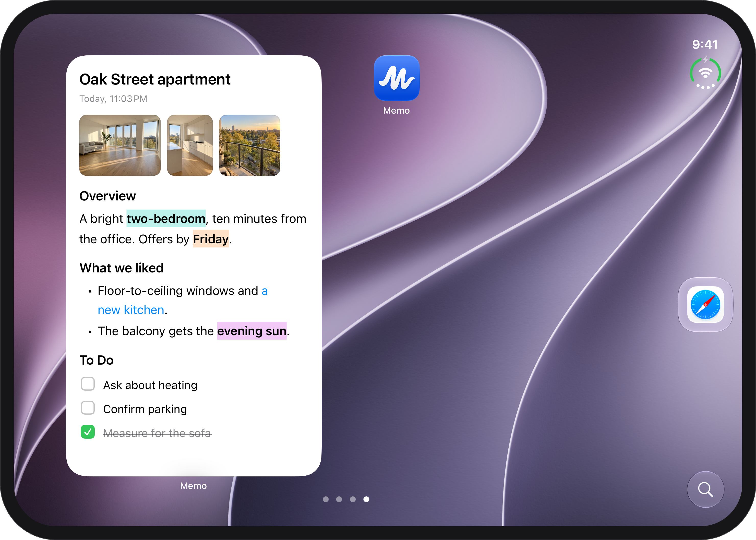Tap the highlighted two-bedroom text

click(x=166, y=219)
